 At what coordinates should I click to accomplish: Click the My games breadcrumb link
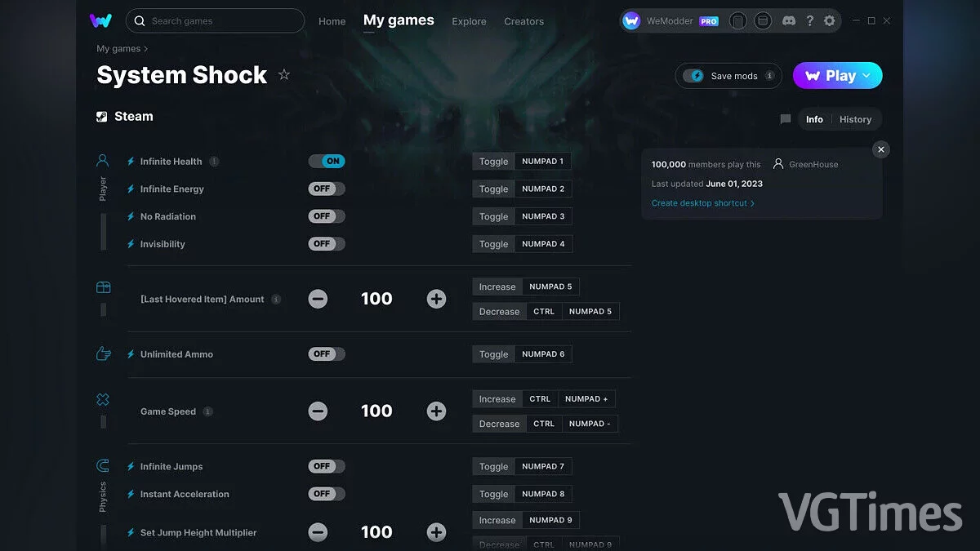coord(118,49)
